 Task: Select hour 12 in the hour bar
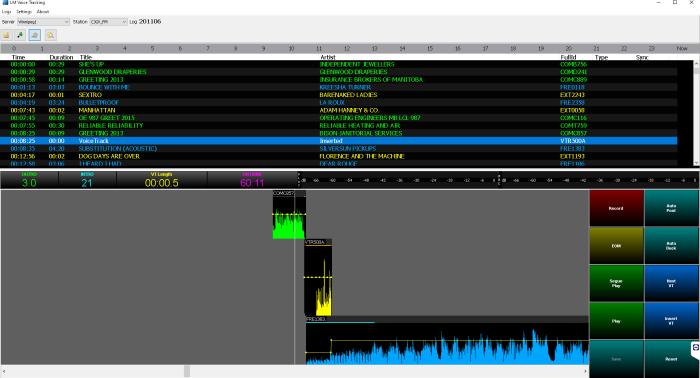pyautogui.click(x=347, y=48)
